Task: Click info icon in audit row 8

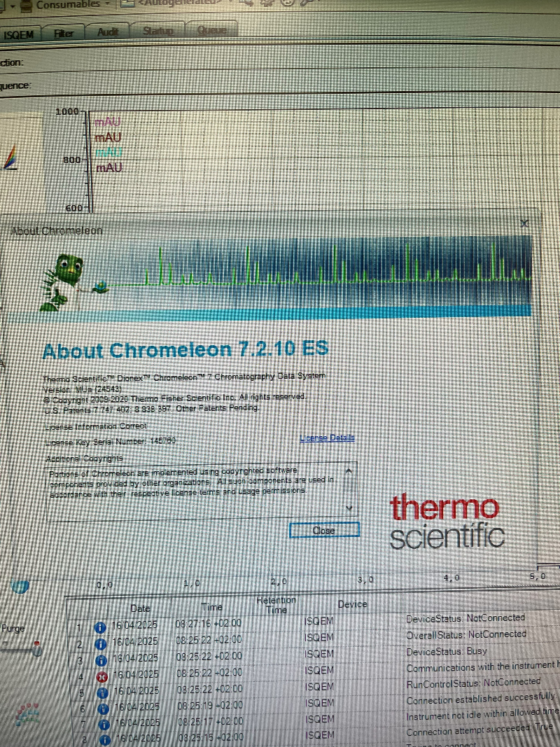Action: coord(105,740)
